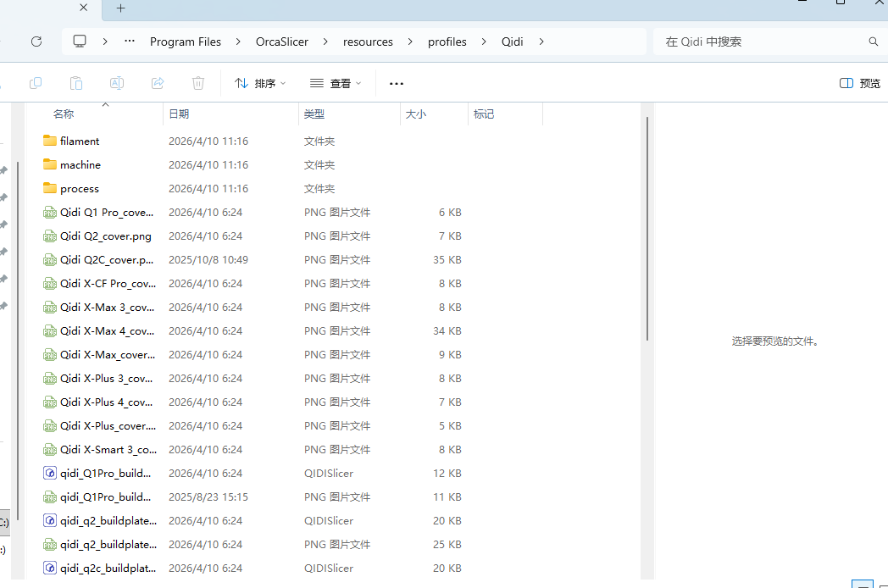Open a new tab with plus button
Viewport: 888px width, 588px height.
coord(120,8)
